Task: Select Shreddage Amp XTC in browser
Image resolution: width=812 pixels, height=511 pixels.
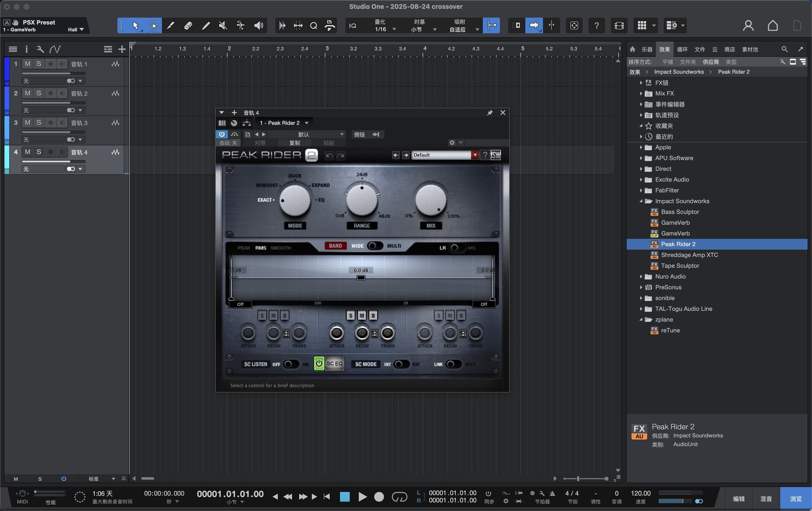Action: [689, 255]
